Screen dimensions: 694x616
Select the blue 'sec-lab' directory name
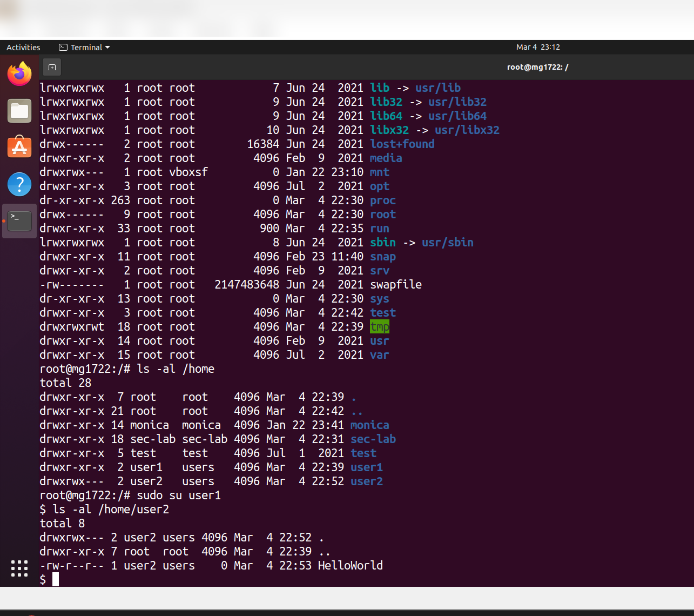pyautogui.click(x=373, y=439)
